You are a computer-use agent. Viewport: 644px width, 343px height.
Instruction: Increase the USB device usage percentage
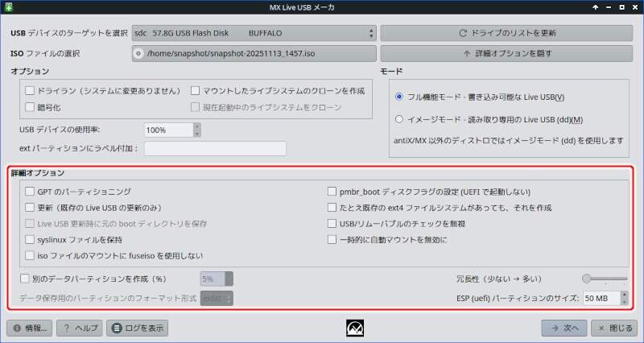pos(197,126)
